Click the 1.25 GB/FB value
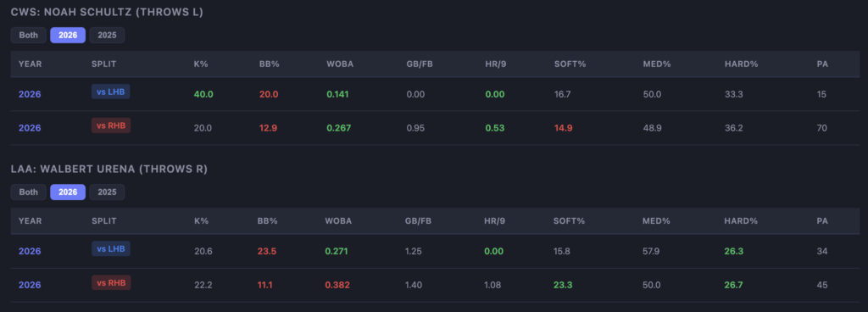Image resolution: width=868 pixels, height=312 pixels. [414, 251]
